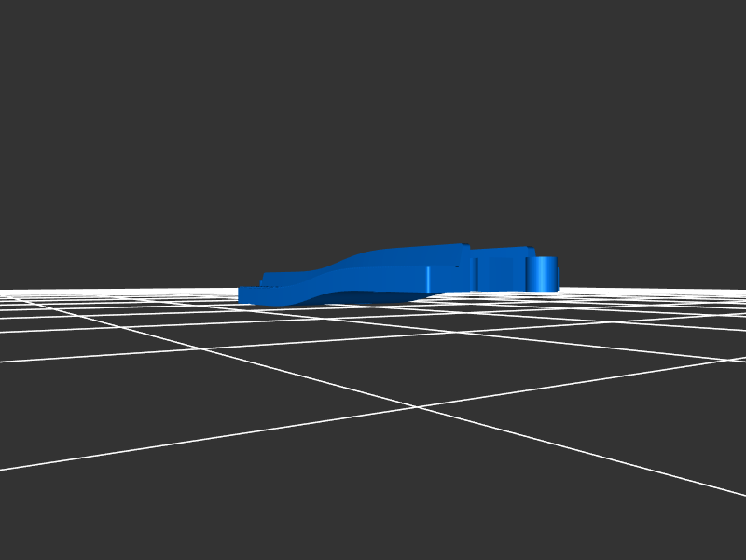Image resolution: width=746 pixels, height=560 pixels.
Task: Select the upper rear layer's left end
Action: [x=272, y=278]
